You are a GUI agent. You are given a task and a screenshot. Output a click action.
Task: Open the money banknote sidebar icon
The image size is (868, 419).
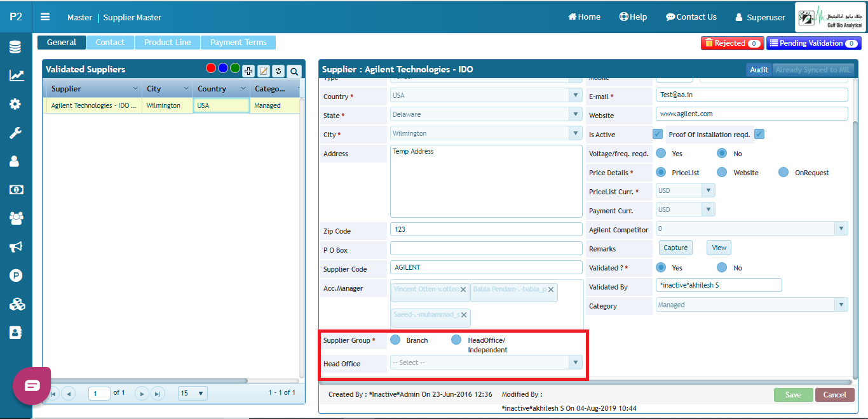[x=16, y=190]
